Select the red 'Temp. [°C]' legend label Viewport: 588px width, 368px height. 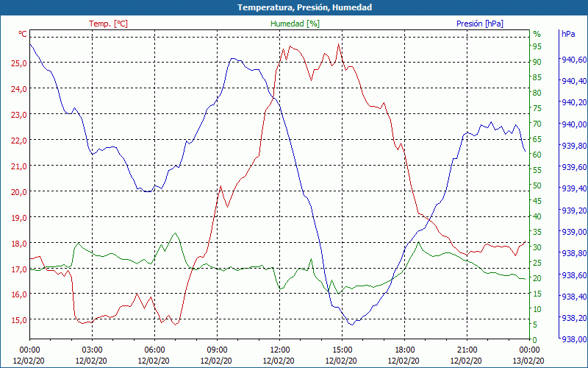(108, 24)
